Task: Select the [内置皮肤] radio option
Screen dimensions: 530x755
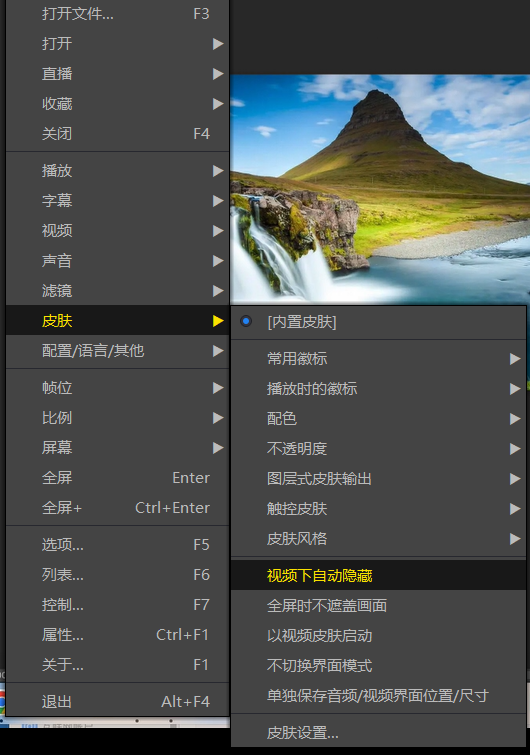Action: pyautogui.click(x=378, y=322)
